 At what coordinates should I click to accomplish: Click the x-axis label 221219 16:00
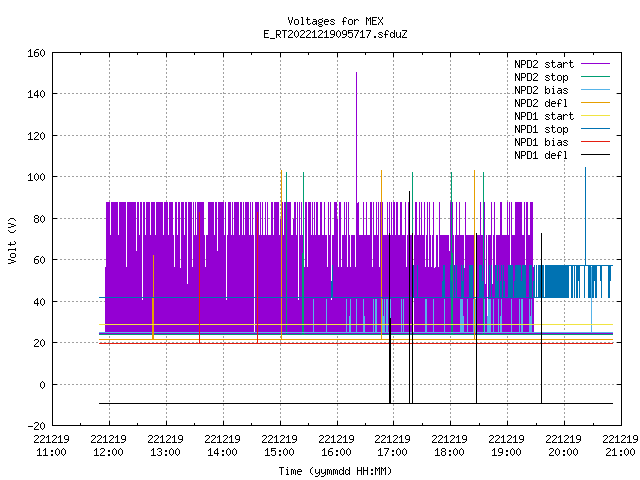[336, 446]
